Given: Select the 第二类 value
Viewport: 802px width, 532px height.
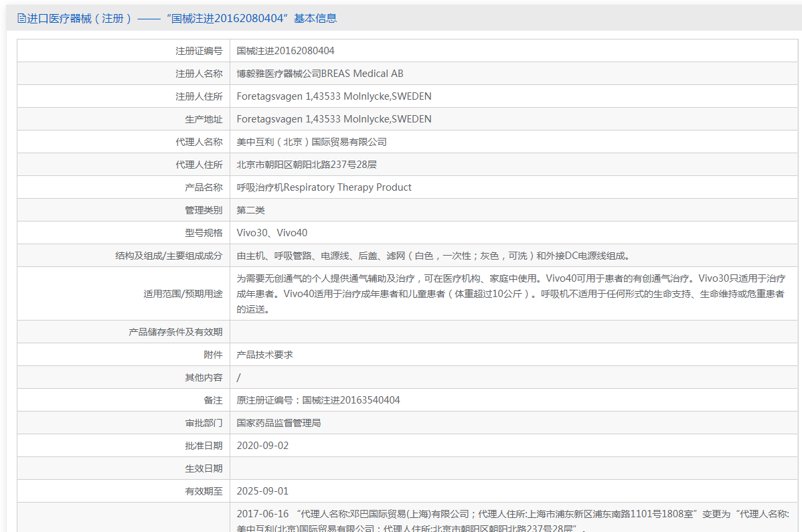Looking at the screenshot, I should click(x=250, y=210).
